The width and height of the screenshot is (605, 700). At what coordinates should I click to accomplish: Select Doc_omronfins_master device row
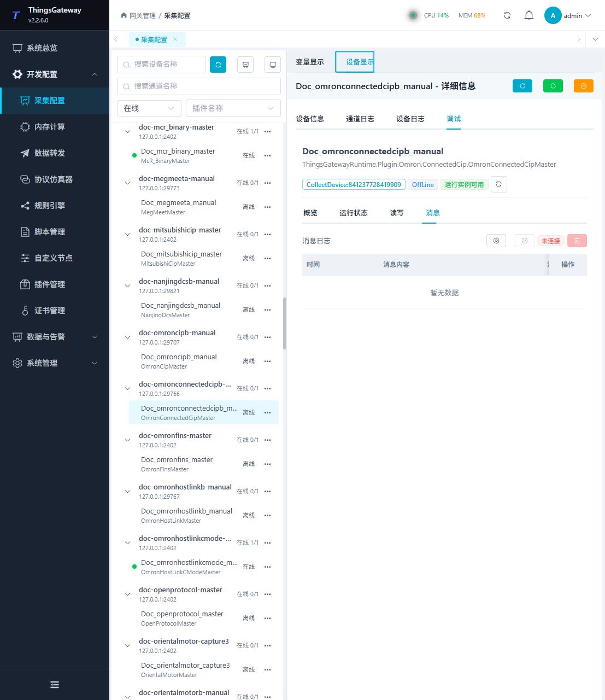pyautogui.click(x=204, y=464)
